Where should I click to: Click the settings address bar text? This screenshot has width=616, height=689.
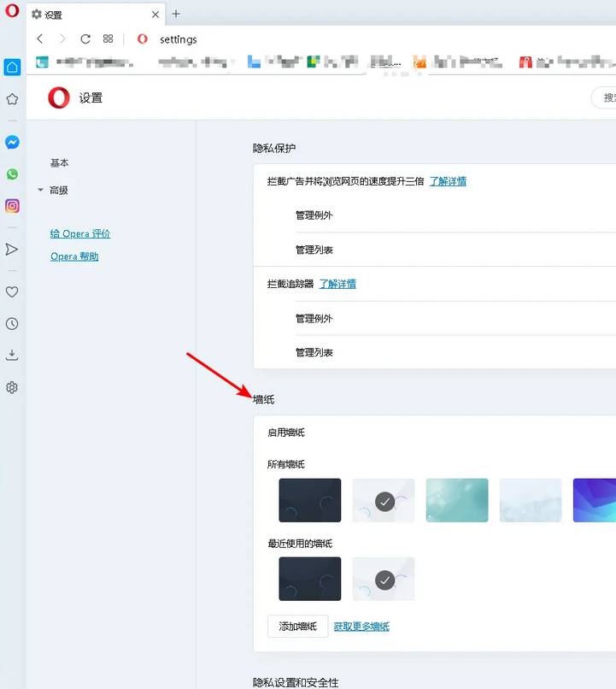coord(179,39)
